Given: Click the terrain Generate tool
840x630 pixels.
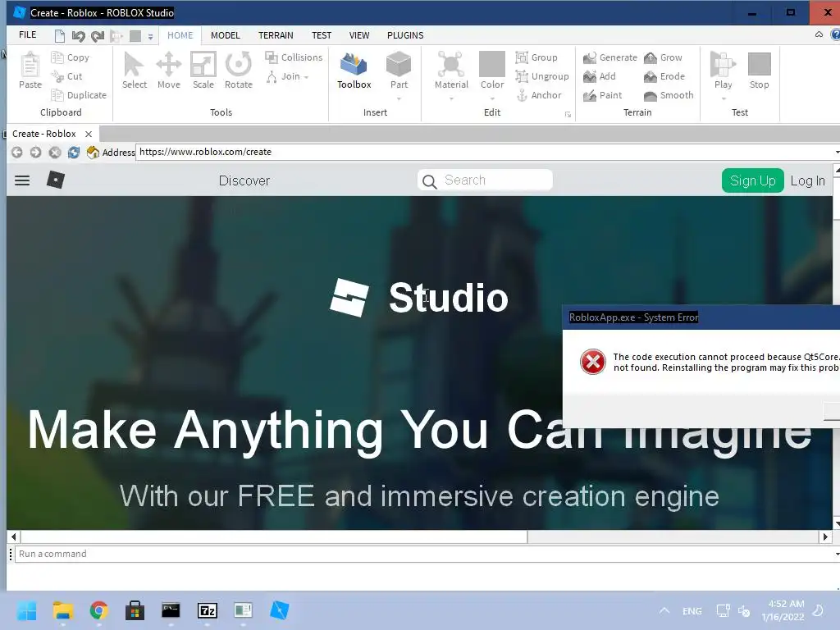Looking at the screenshot, I should 610,57.
